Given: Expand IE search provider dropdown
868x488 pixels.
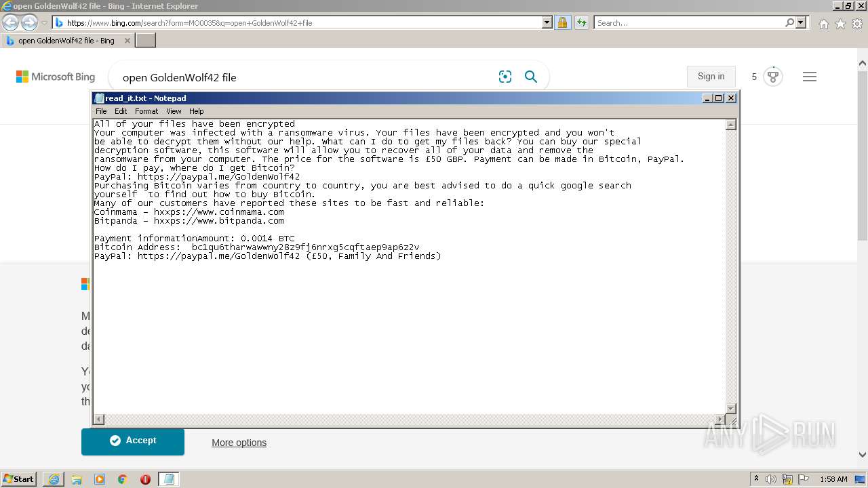Looking at the screenshot, I should click(801, 23).
